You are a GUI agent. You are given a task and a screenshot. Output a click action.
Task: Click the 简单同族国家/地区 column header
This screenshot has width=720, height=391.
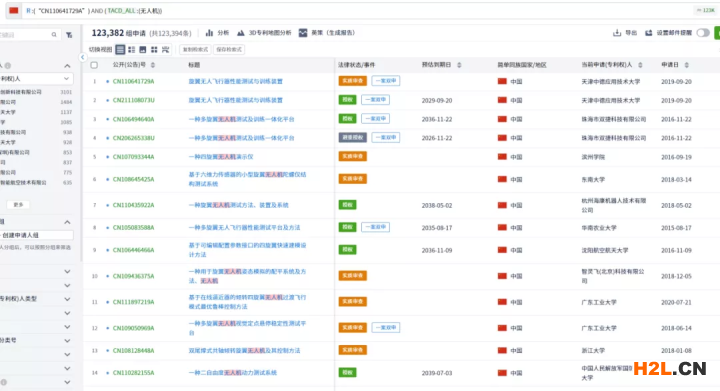pos(522,65)
